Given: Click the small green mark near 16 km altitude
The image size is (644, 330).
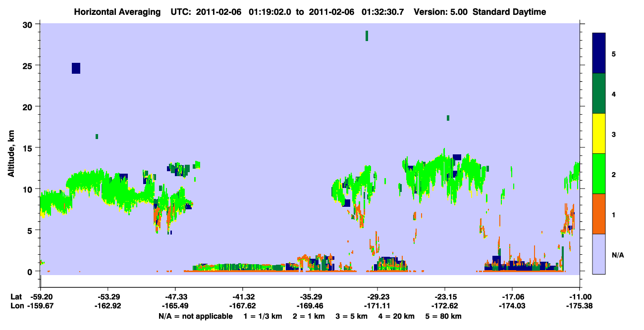Looking at the screenshot, I should 97,137.
